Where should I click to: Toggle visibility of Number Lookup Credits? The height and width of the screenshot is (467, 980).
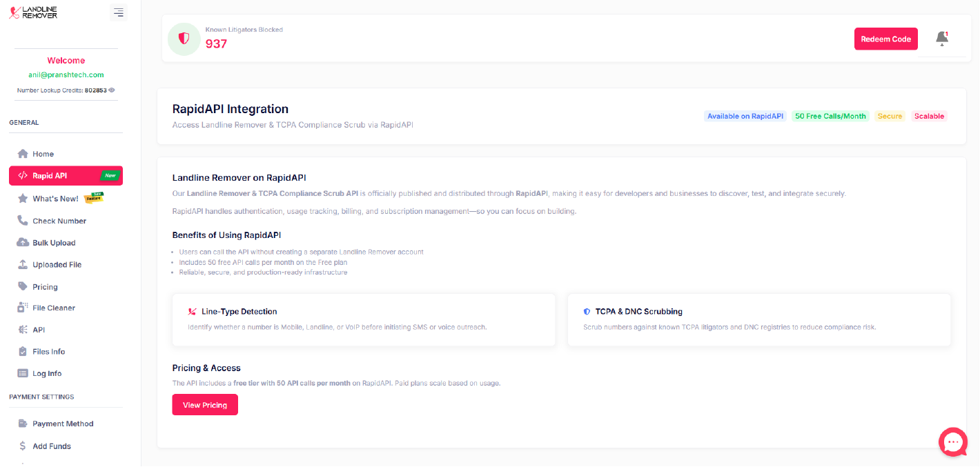point(112,90)
